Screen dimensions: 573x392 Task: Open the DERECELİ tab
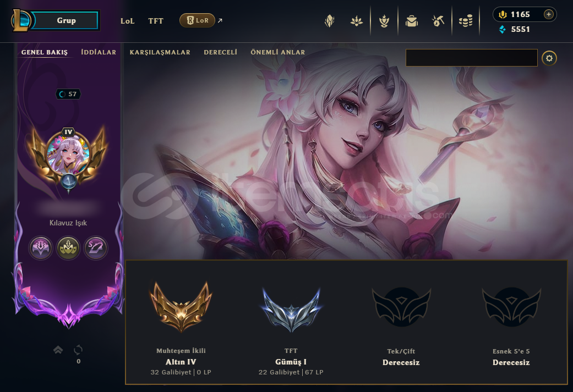220,52
